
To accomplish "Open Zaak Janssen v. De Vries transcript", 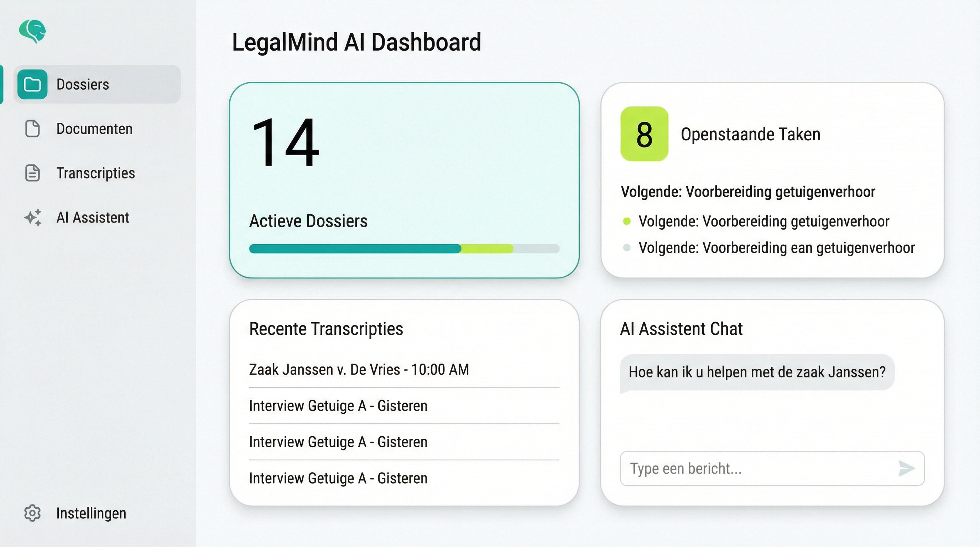I will pyautogui.click(x=359, y=369).
